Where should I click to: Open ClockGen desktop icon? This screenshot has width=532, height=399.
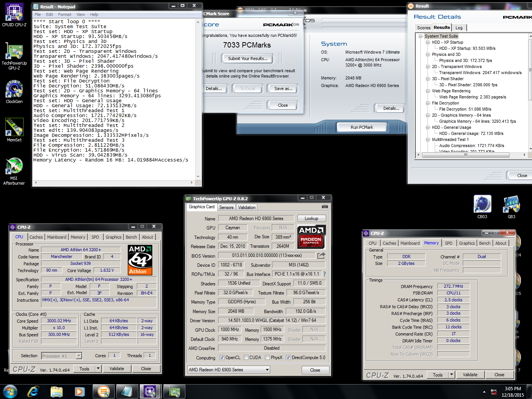(x=14, y=92)
